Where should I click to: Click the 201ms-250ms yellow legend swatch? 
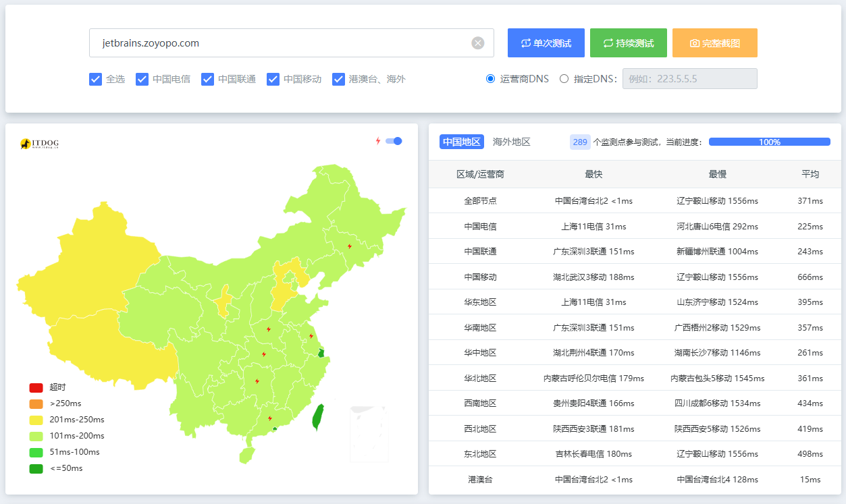tap(36, 420)
